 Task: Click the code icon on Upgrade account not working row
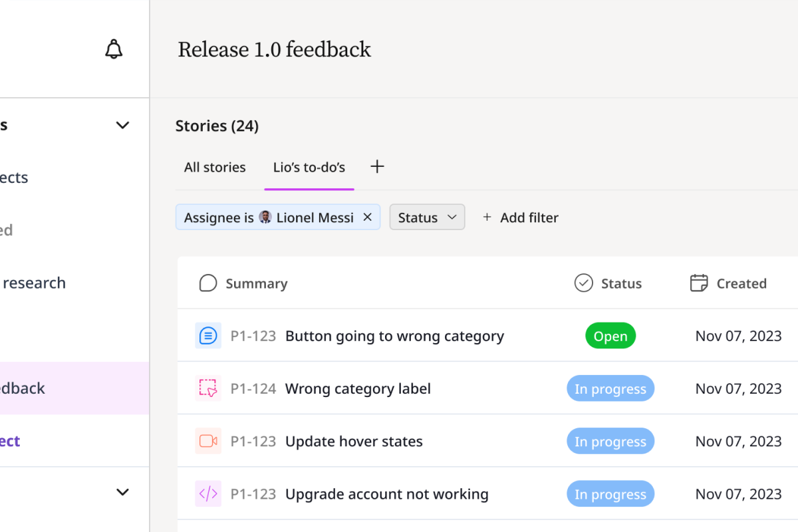[x=208, y=493]
